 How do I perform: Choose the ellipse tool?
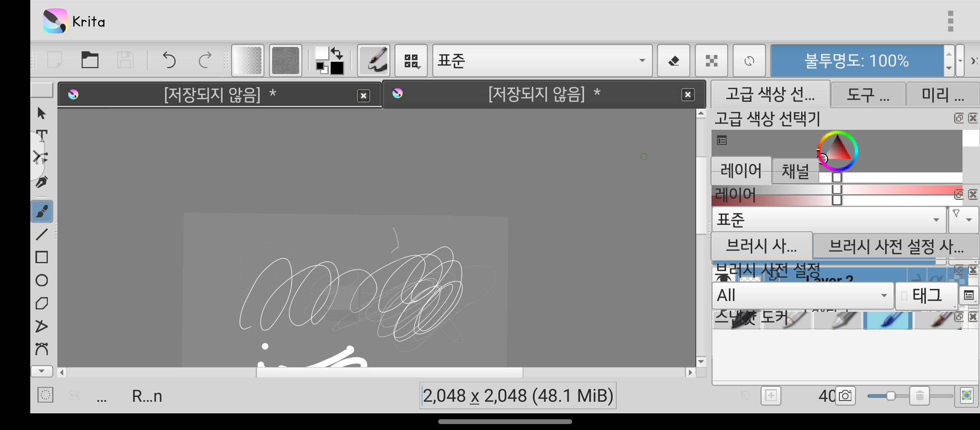[x=42, y=280]
